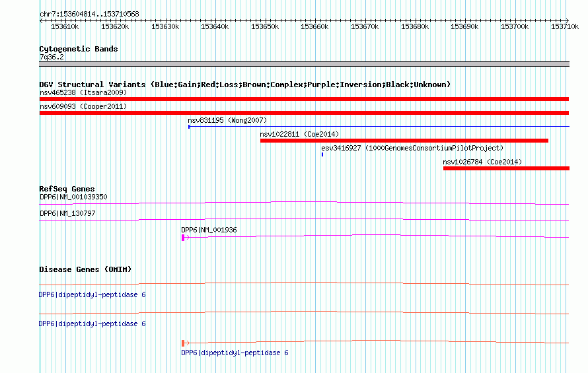Image resolution: width=588 pixels, height=373 pixels.
Task: Open nsv1026784 (Coe2014) variant label
Action: click(x=482, y=162)
